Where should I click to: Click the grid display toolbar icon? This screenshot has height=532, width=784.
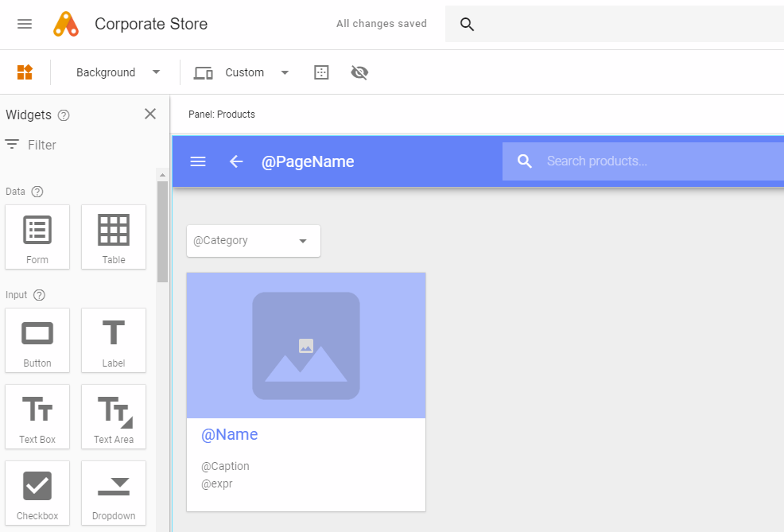pos(321,72)
